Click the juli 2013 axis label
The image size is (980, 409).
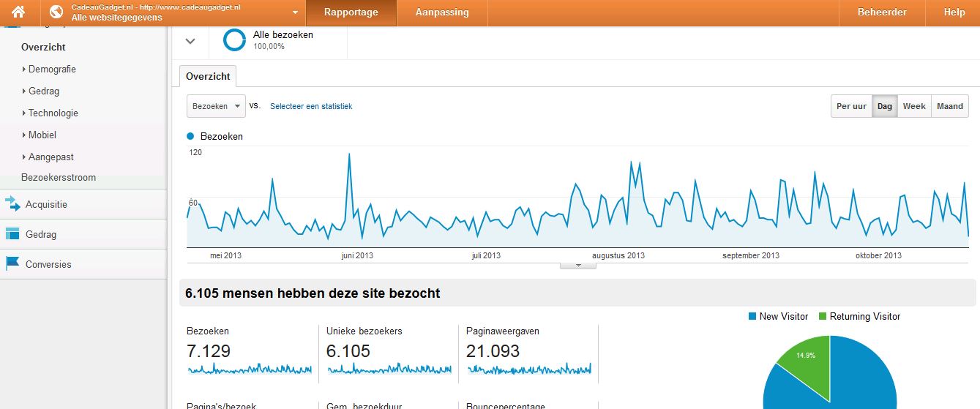[x=487, y=255]
